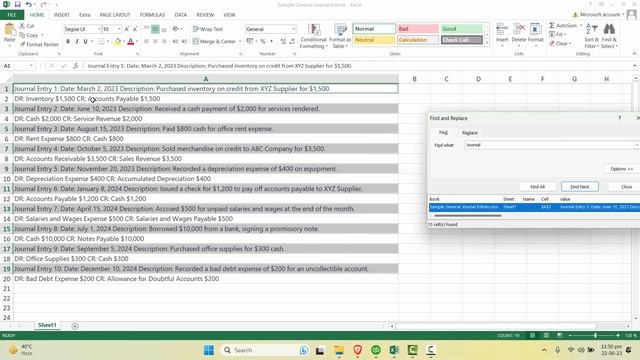
Task: Select the highlighted search result row
Action: point(534,207)
